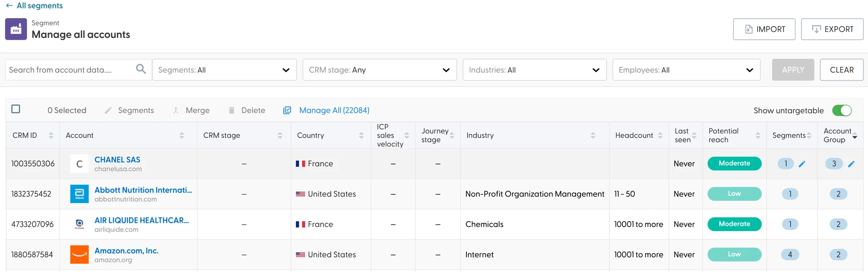Tick the select-all accounts checkbox
Screen dimensions: 868x272
click(16, 109)
